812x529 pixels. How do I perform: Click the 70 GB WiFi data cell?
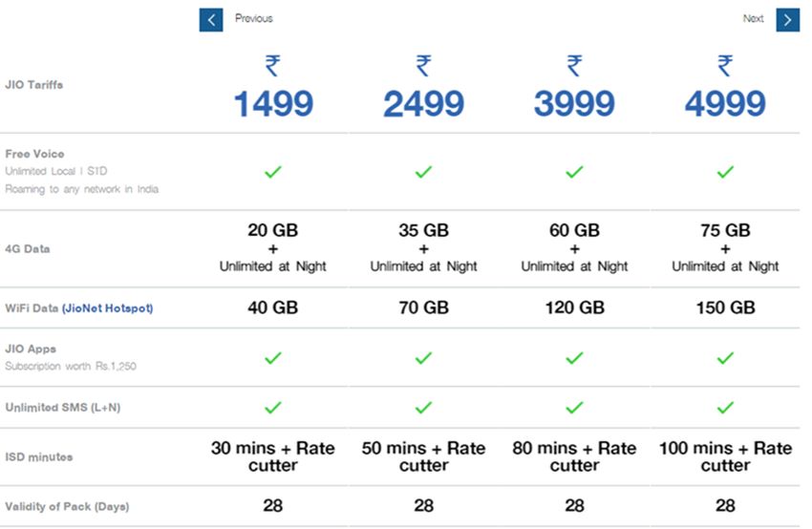(423, 307)
